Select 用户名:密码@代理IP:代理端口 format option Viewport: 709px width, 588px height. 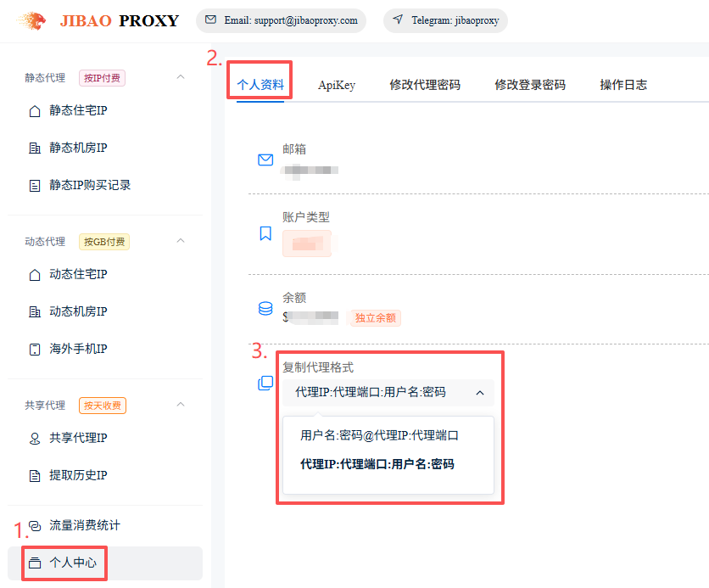(379, 436)
